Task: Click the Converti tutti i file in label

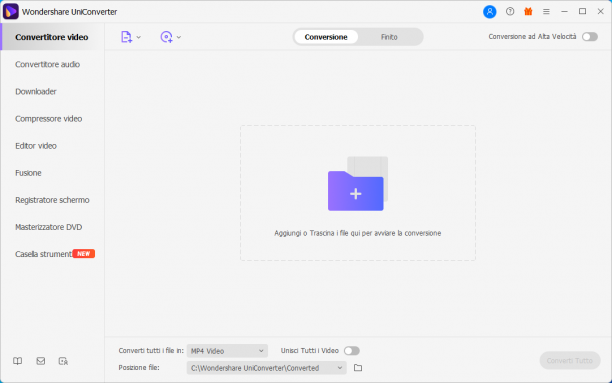Action: (x=151, y=351)
